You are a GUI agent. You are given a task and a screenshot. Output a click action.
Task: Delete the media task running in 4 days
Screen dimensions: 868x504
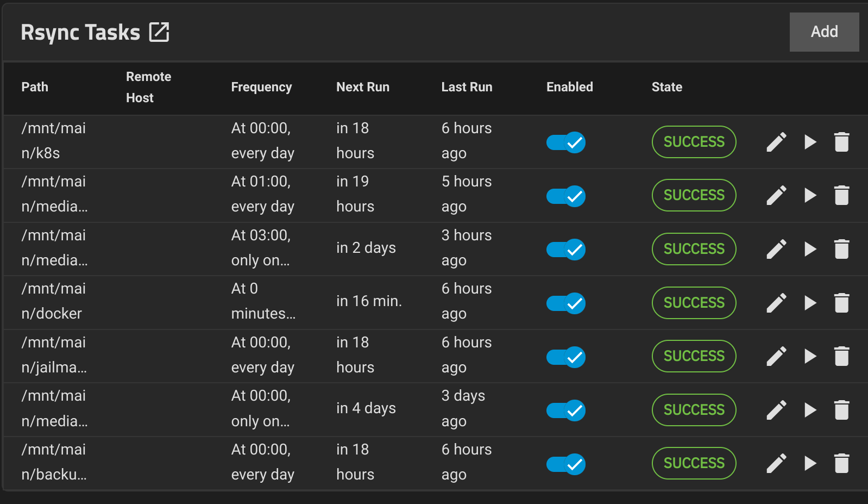click(841, 410)
